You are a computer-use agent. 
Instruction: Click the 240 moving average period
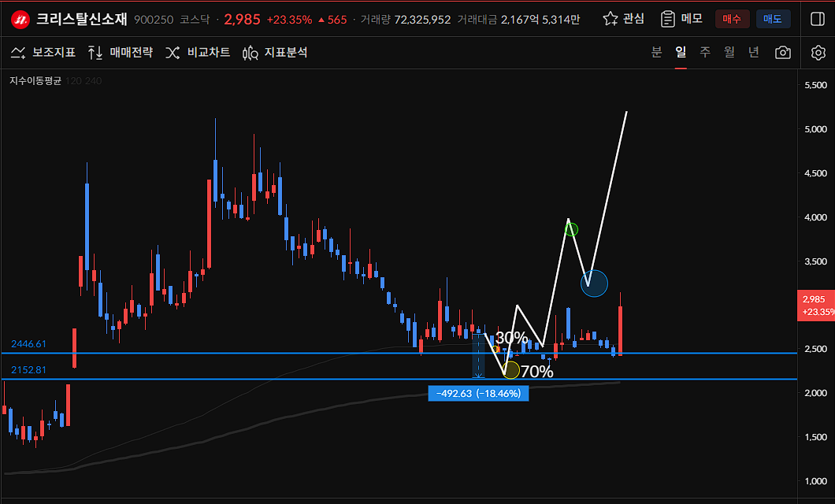coord(93,81)
